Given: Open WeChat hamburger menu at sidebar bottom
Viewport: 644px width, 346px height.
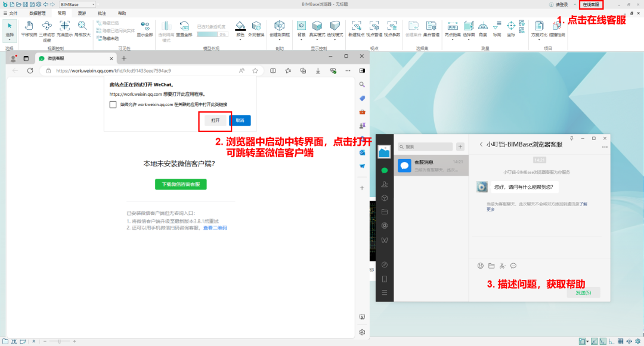Looking at the screenshot, I should click(385, 293).
